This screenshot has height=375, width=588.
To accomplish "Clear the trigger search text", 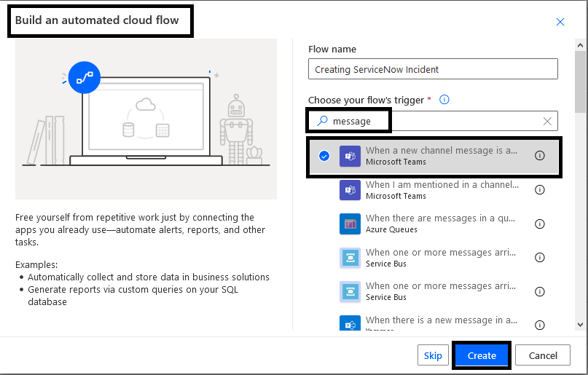I will click(x=547, y=121).
